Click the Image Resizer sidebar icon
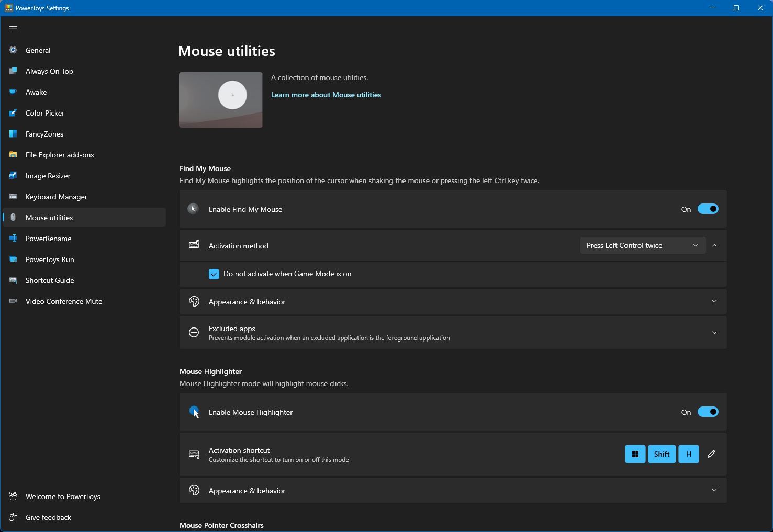The image size is (773, 532). click(13, 176)
